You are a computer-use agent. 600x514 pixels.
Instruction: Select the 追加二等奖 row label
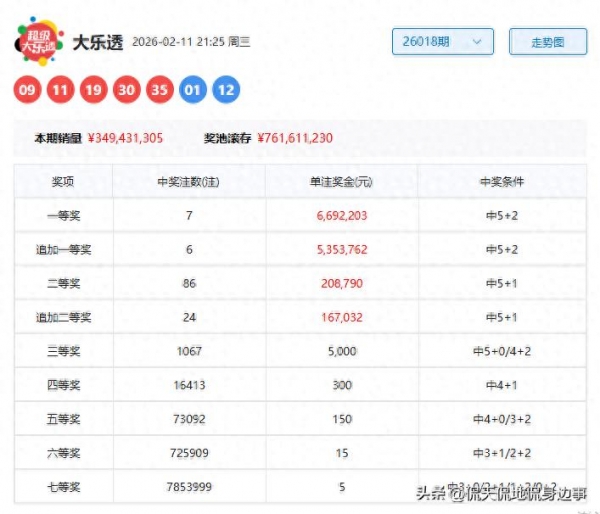(x=64, y=318)
